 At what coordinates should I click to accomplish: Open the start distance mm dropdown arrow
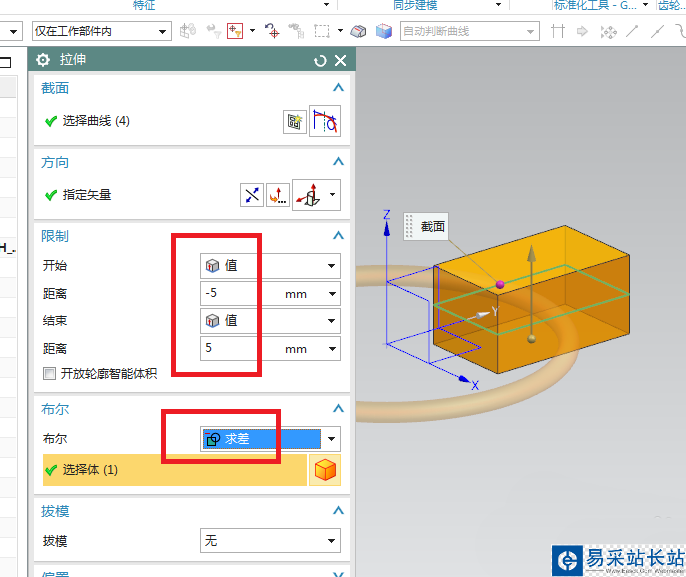[332, 294]
